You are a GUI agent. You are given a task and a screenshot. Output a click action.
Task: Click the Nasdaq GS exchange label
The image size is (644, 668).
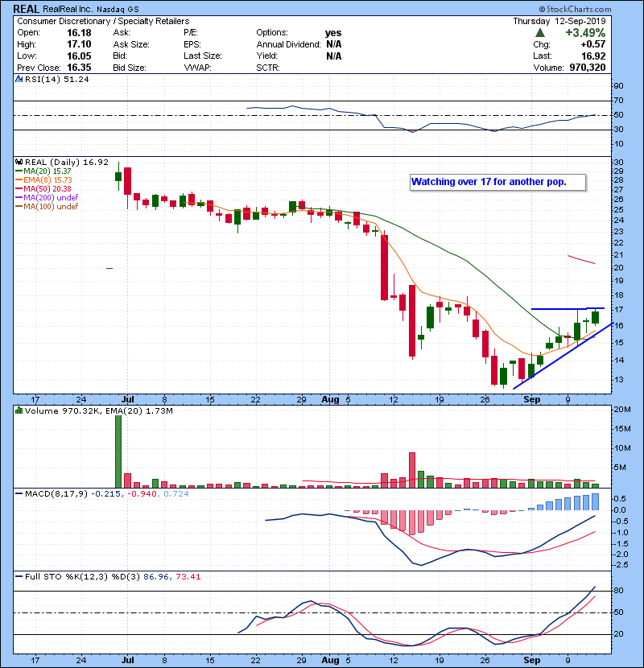coord(118,9)
